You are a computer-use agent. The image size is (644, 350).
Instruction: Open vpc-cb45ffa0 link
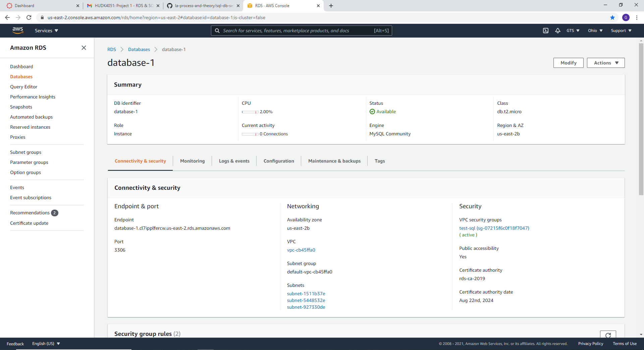(x=301, y=250)
